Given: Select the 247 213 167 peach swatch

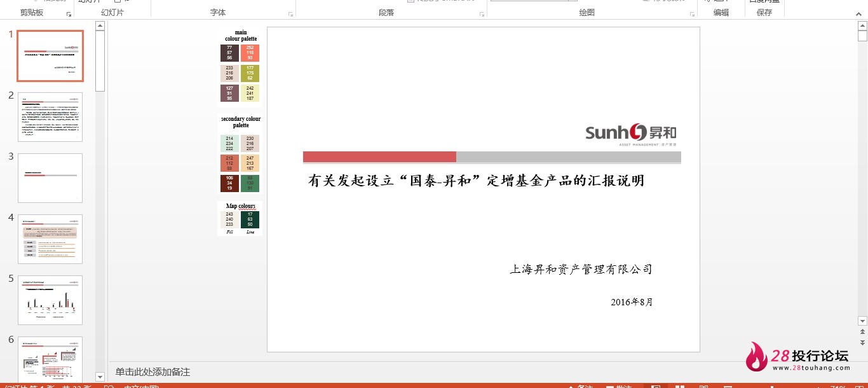Looking at the screenshot, I should point(250,163).
